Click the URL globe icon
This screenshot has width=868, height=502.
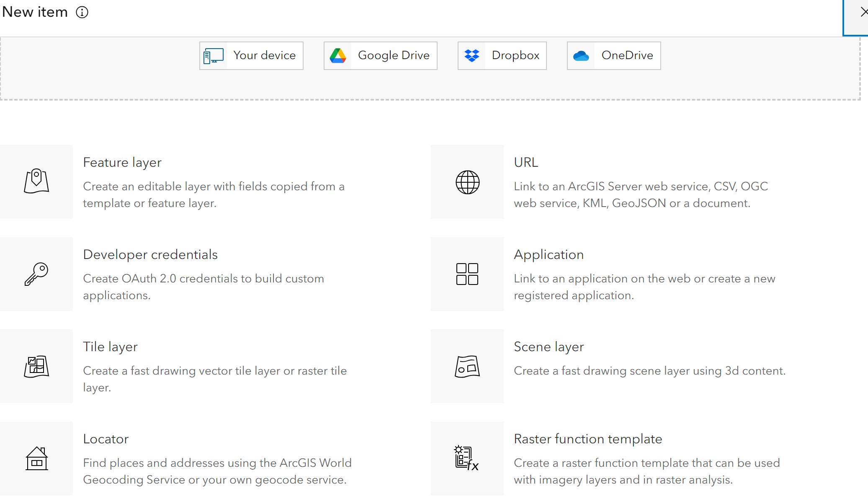467,182
